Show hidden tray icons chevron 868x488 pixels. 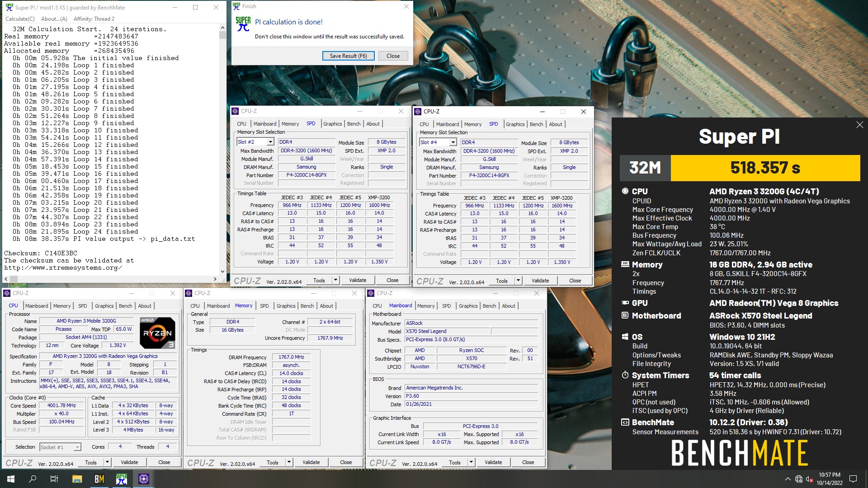[788, 479]
